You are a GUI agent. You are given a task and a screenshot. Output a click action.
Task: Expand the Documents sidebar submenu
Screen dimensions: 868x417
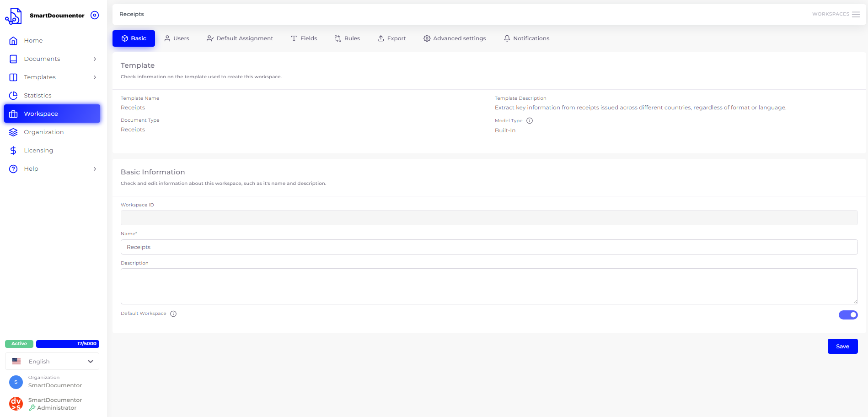point(95,59)
